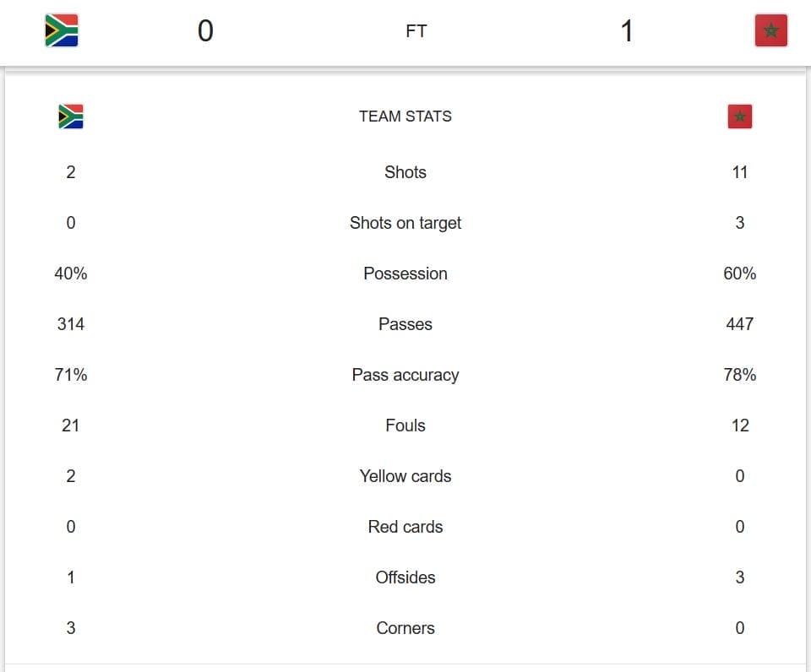Select the Shots on target label

(405, 223)
